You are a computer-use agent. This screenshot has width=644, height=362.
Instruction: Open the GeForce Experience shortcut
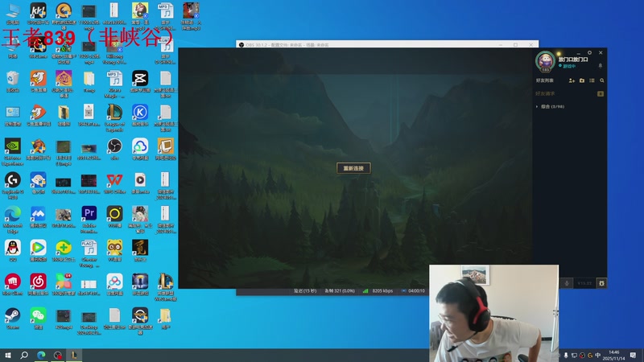[13, 152]
